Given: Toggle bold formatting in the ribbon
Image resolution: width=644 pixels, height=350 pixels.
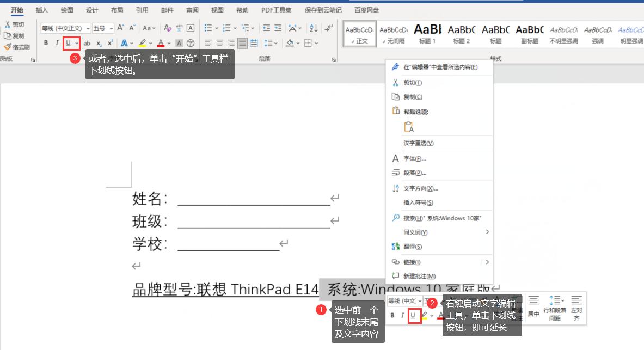Looking at the screenshot, I should 46,43.
